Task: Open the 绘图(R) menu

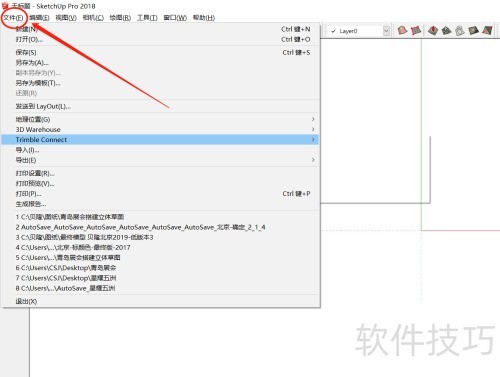Action: 120,18
